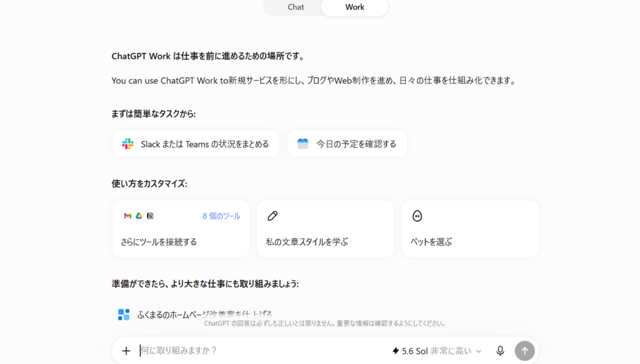Click the You can use ChatGPT Work description text
Viewport: 640px width, 364px height.
[x=314, y=81]
